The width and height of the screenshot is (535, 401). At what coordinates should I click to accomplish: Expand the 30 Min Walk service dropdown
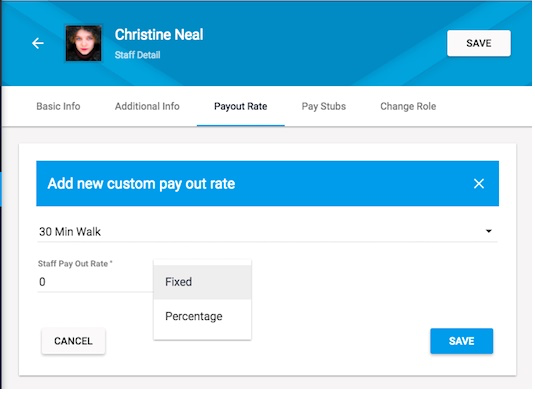click(x=267, y=231)
